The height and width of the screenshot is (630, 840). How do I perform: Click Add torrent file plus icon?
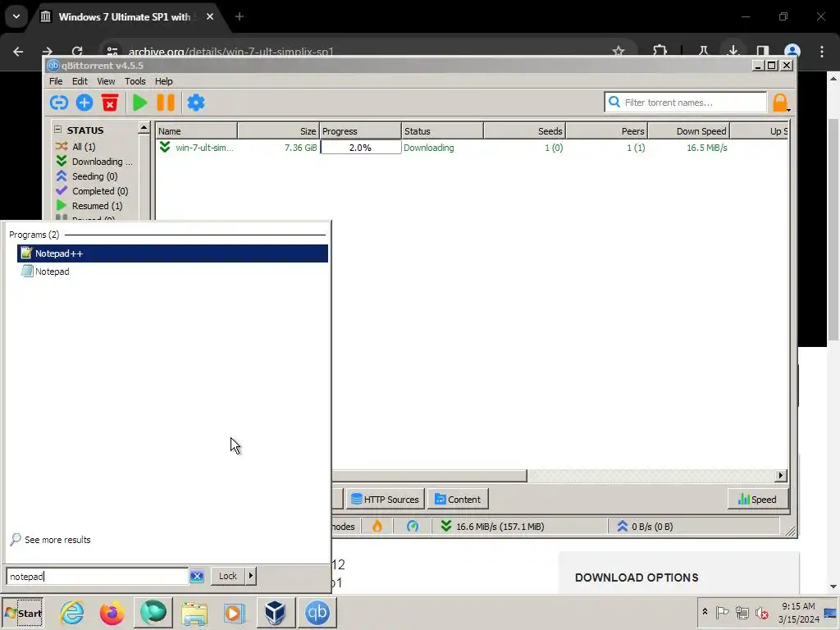pyautogui.click(x=84, y=103)
